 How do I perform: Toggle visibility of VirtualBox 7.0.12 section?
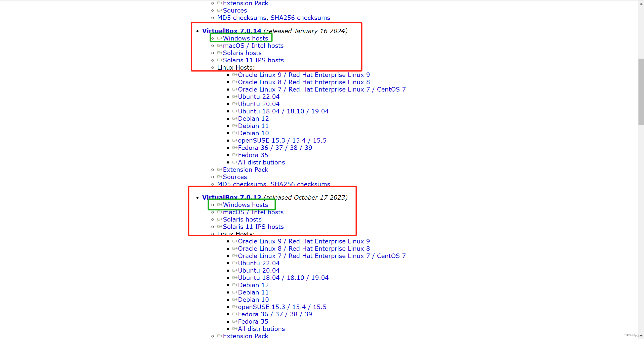(231, 197)
